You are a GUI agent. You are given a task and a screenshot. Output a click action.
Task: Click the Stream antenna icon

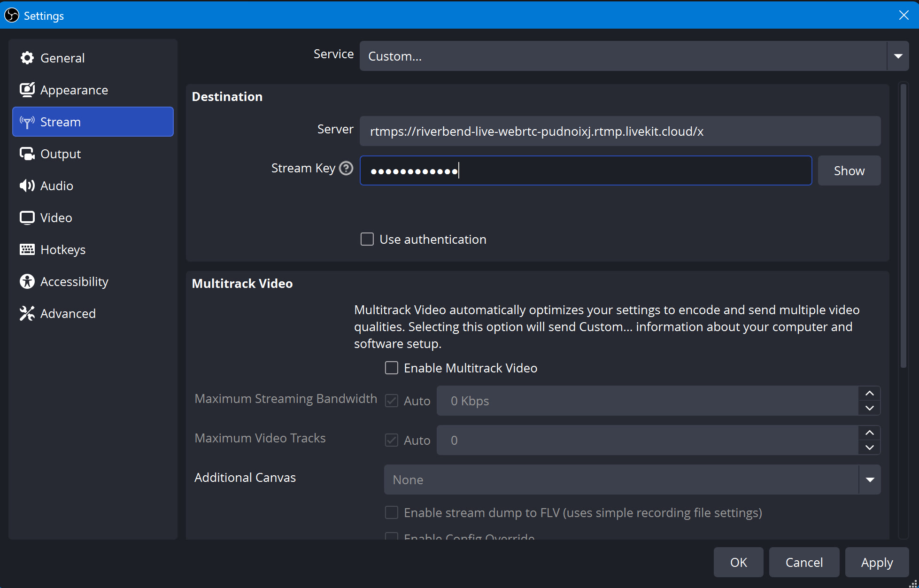[x=27, y=122]
